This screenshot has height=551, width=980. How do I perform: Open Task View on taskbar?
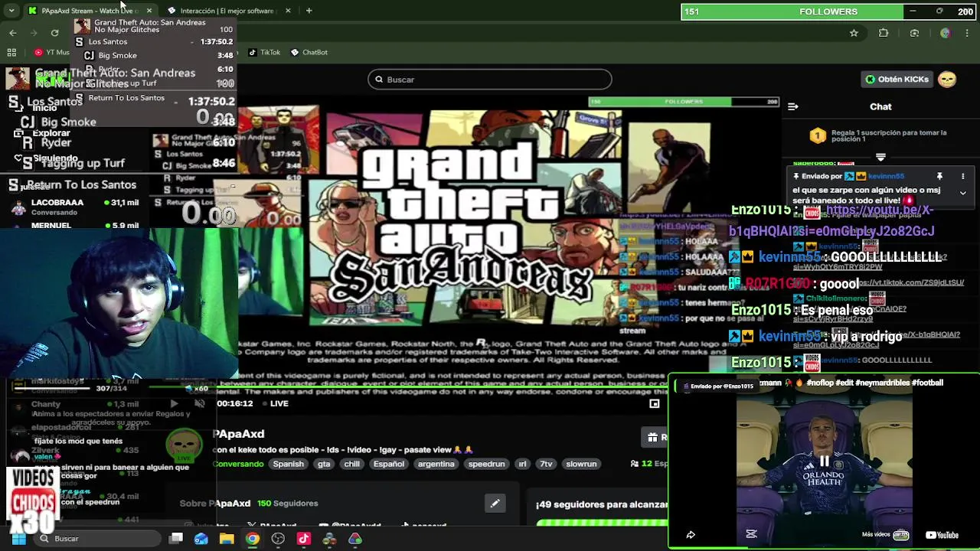coord(175,539)
